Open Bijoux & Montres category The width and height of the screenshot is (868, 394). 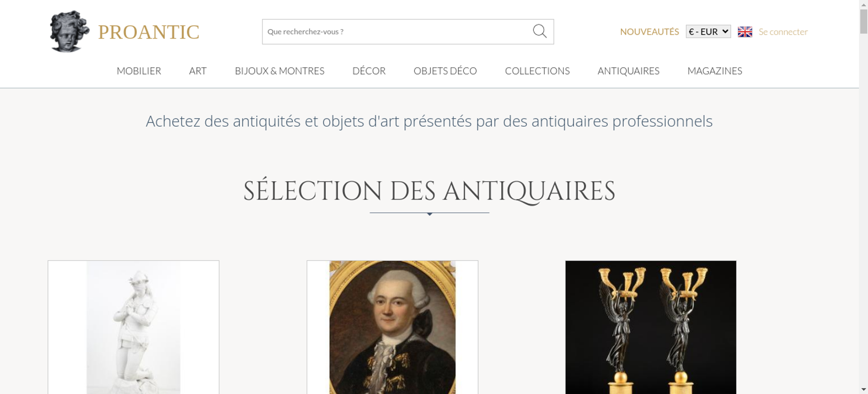279,71
